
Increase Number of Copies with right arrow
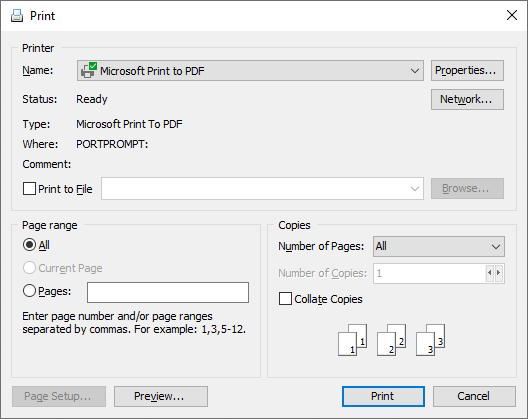point(499,273)
